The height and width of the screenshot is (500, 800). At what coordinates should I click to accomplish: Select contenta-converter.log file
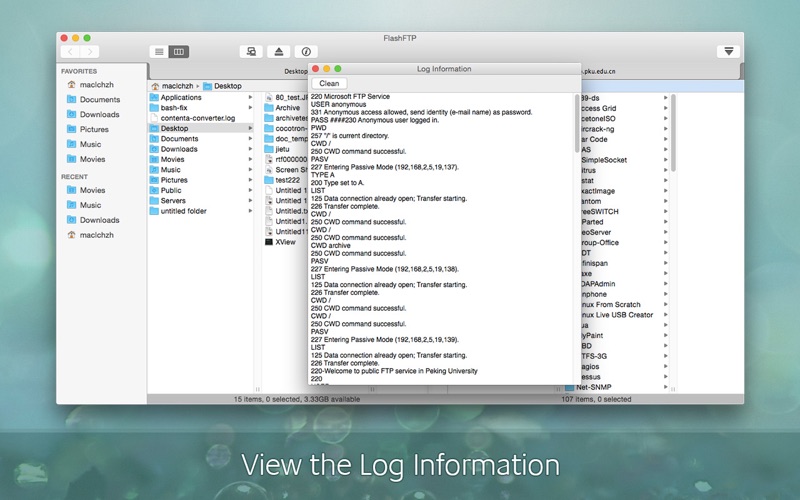click(x=201, y=118)
